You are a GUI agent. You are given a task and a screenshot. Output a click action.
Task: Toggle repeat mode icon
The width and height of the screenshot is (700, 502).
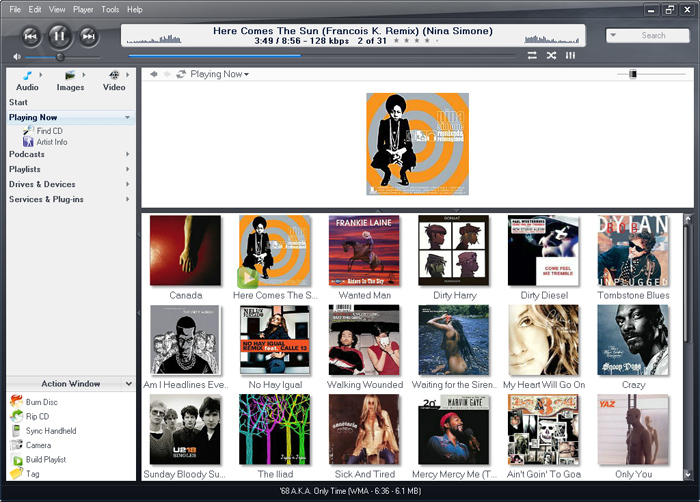532,55
